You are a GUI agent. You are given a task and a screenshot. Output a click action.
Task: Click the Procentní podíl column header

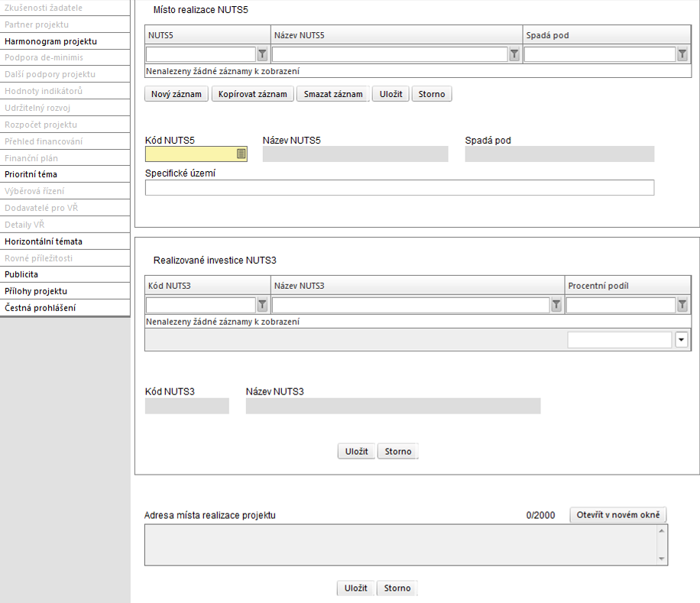627,286
